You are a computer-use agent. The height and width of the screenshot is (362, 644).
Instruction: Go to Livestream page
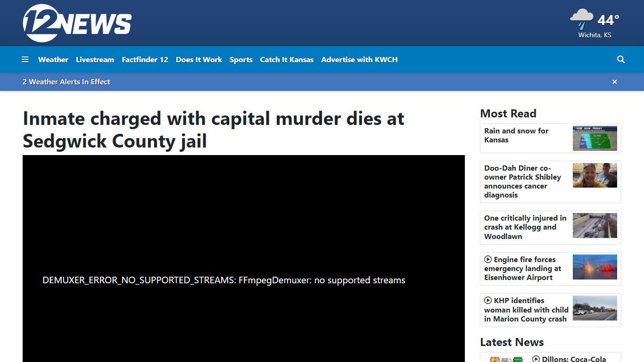pos(95,59)
